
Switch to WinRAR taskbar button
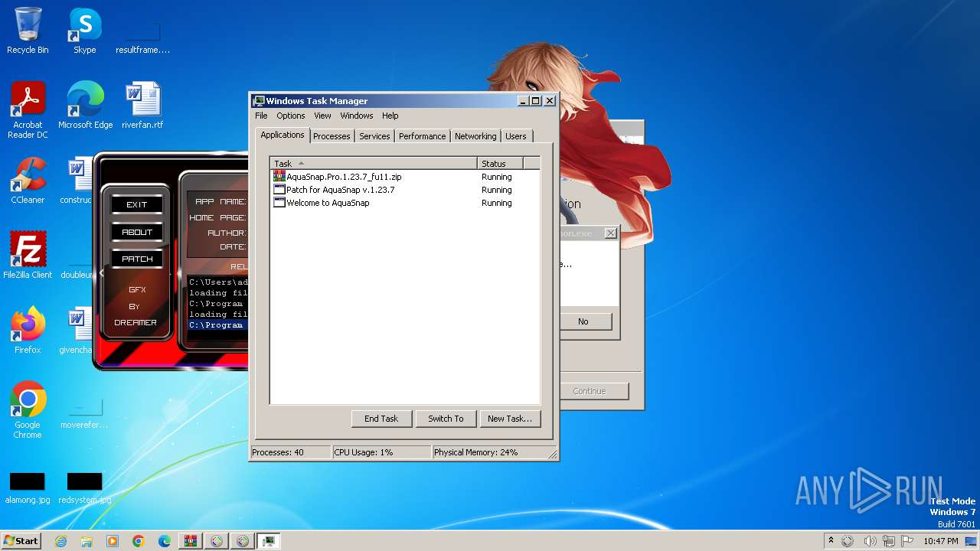[191, 541]
